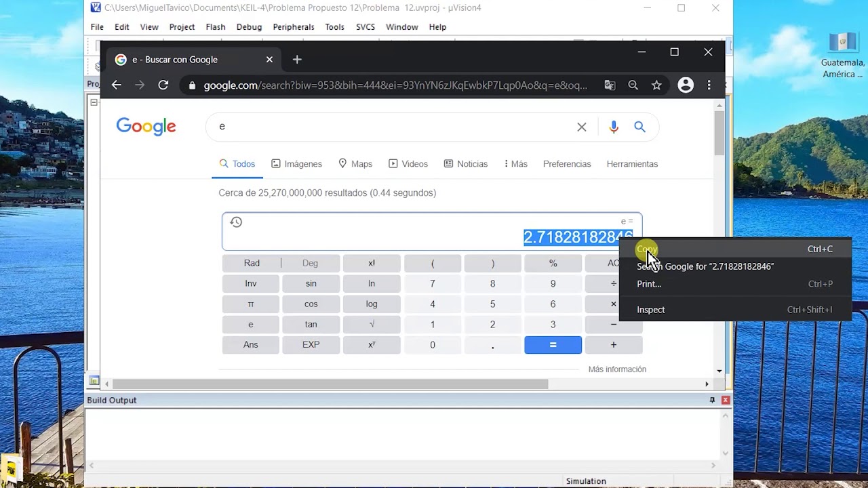Screen dimensions: 868x488
Task: Switch to Imágenes tab
Action: 296,164
